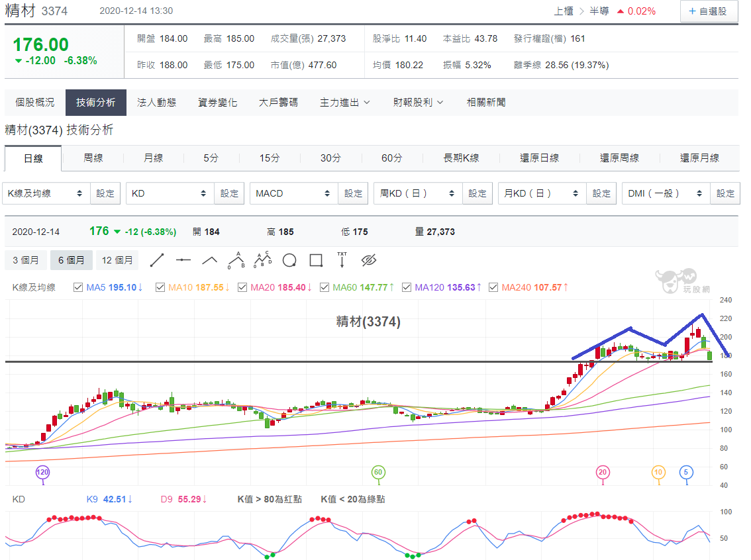This screenshot has width=751, height=560.
Task: Select the ABCD pattern drawing tool
Action: click(x=262, y=260)
